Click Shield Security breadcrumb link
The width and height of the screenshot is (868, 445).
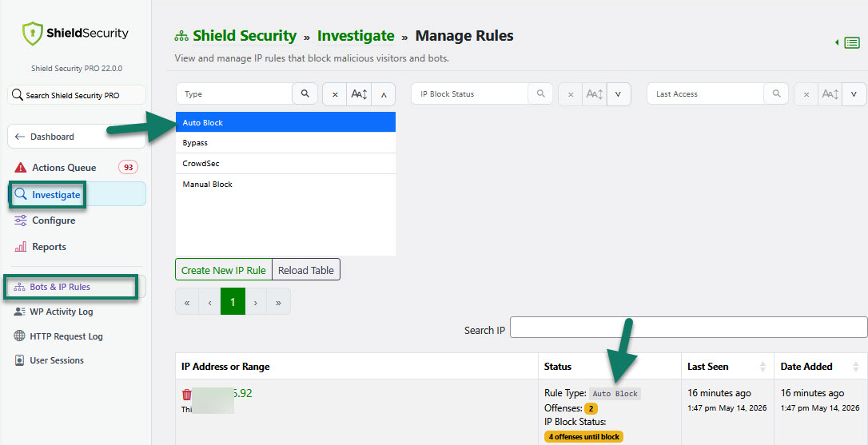click(245, 36)
